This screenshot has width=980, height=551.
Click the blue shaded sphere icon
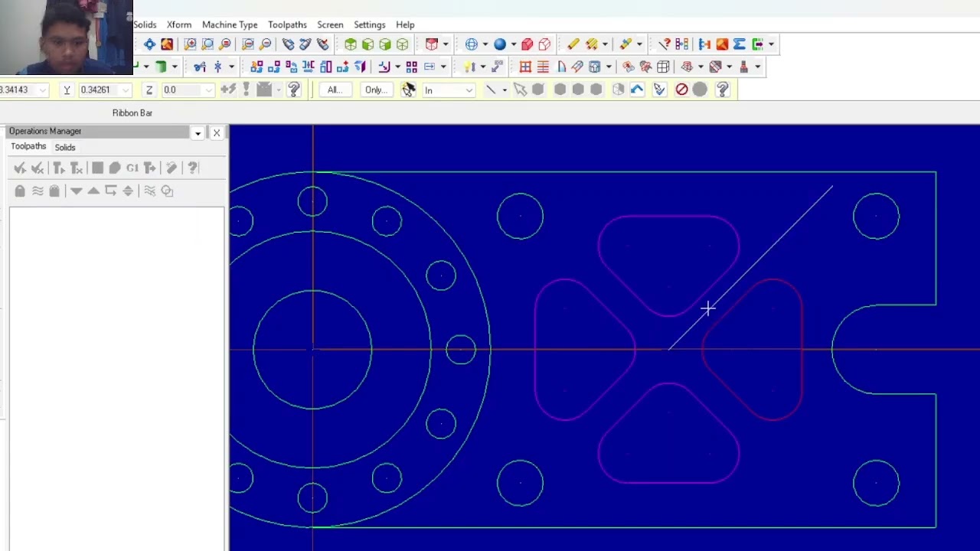point(500,44)
